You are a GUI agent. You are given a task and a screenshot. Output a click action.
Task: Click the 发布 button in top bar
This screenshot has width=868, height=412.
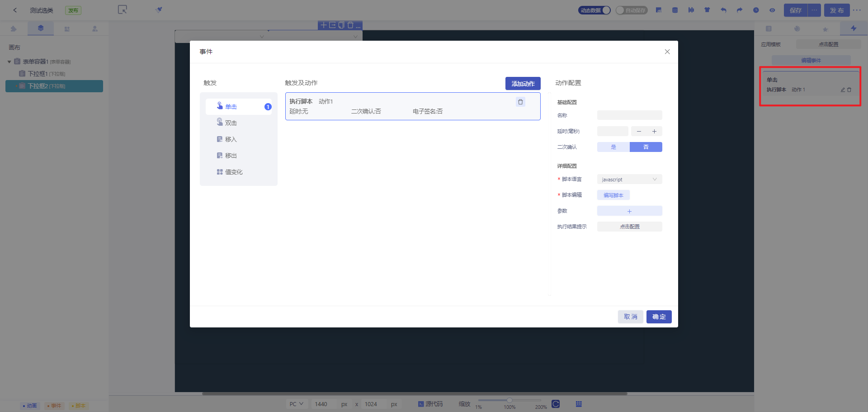837,10
